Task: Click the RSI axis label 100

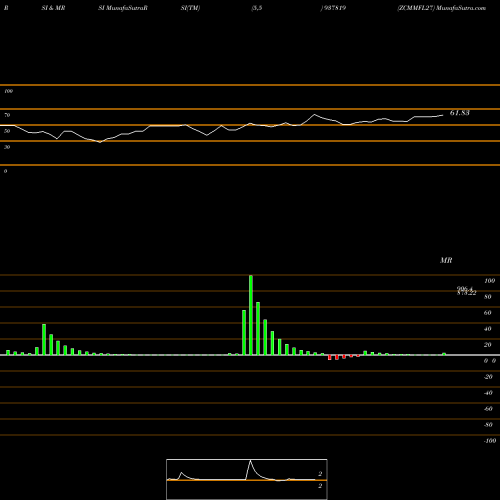Action: click(x=8, y=91)
